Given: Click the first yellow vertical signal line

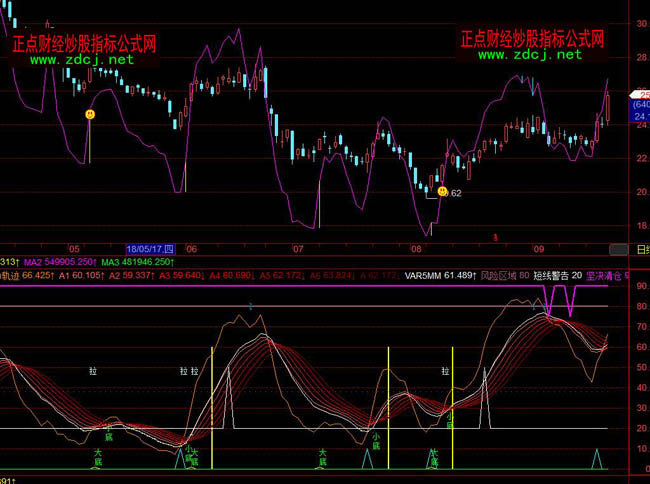Looking at the screenshot, I should pos(212,400).
